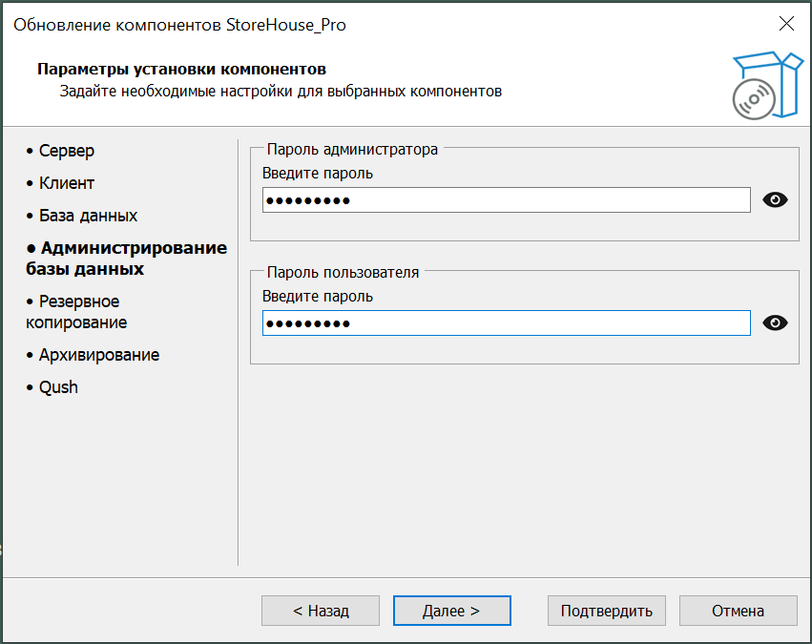Go to the Клиент settings section

(x=66, y=183)
